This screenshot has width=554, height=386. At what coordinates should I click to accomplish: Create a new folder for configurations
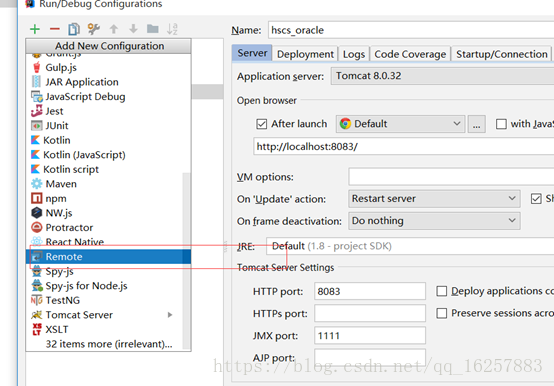pyautogui.click(x=153, y=29)
